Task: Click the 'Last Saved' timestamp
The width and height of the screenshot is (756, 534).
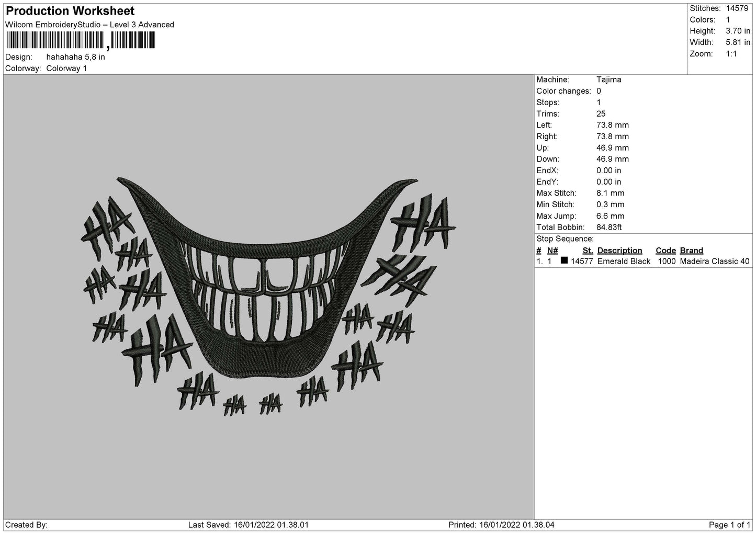Action: pos(247,525)
